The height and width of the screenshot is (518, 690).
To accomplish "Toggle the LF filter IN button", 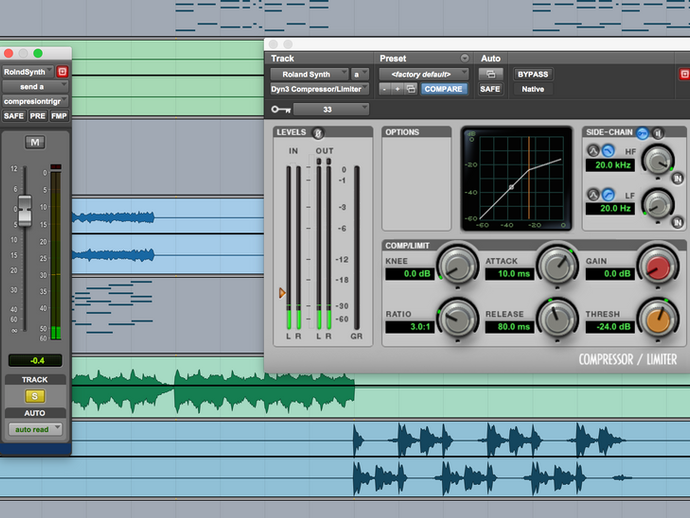I will click(678, 222).
